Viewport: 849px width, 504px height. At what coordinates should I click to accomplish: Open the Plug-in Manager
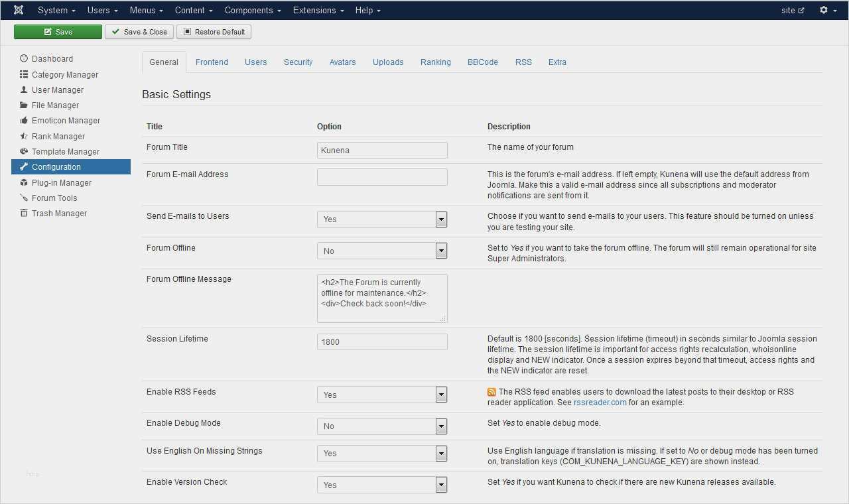(x=61, y=183)
